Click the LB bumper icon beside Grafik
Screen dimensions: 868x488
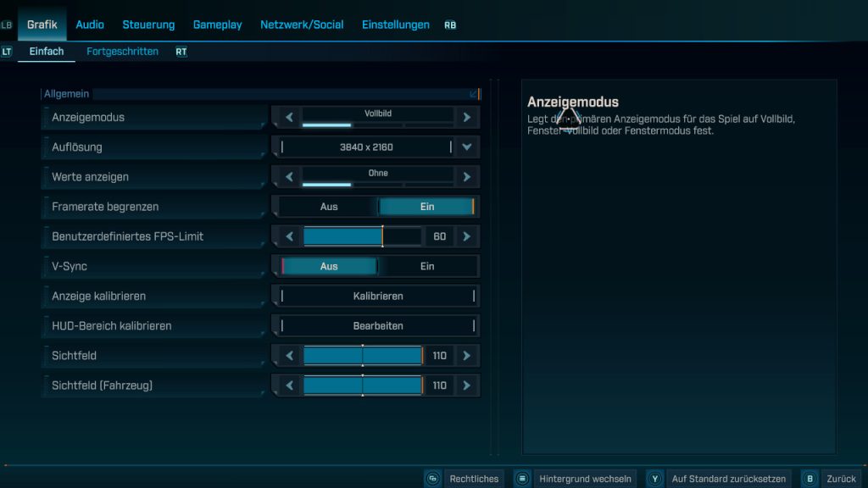[x=7, y=25]
